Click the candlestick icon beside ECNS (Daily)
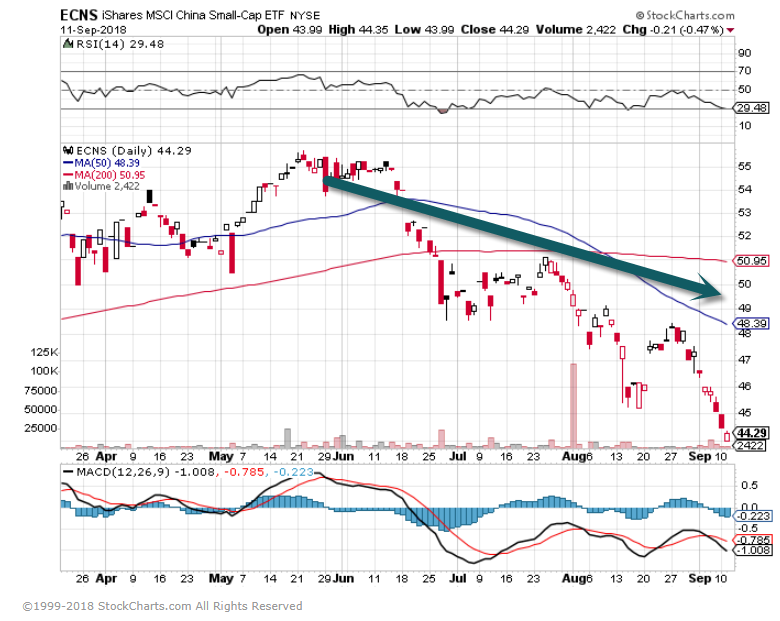 pyautogui.click(x=68, y=150)
